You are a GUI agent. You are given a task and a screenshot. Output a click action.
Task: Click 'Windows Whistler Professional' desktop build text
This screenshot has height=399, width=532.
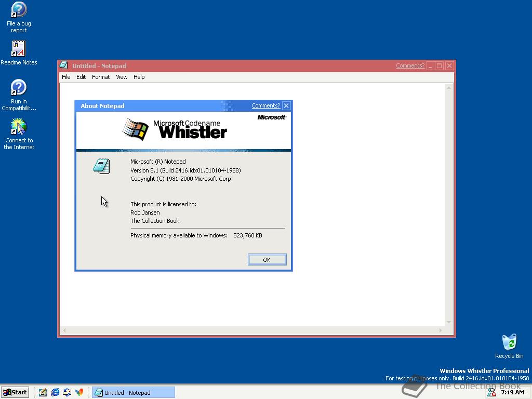(x=484, y=371)
